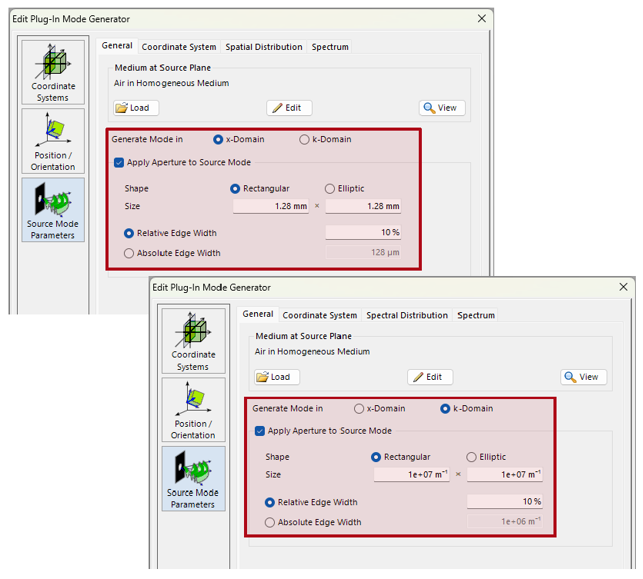
Task: Click the Edit button in the top dialog
Action: 290,108
